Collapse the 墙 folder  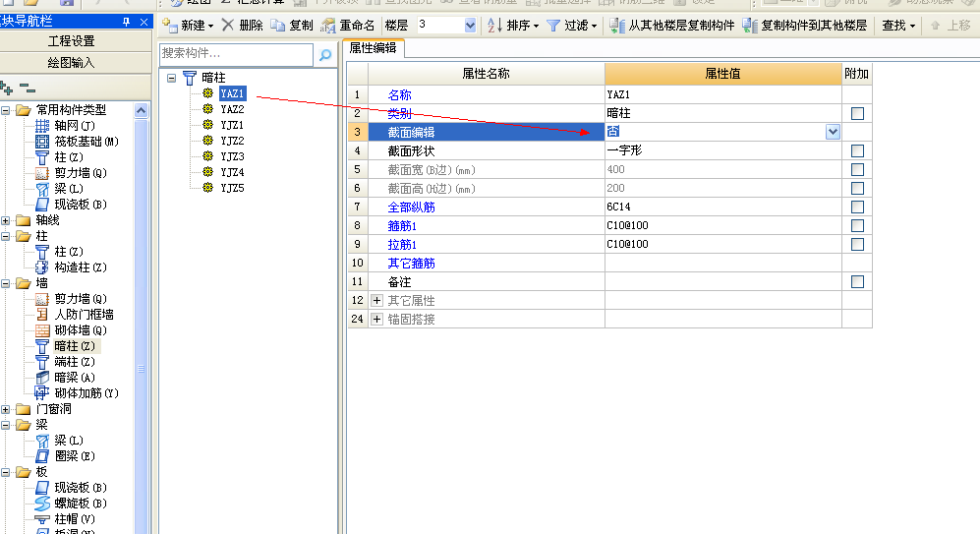tap(6, 283)
